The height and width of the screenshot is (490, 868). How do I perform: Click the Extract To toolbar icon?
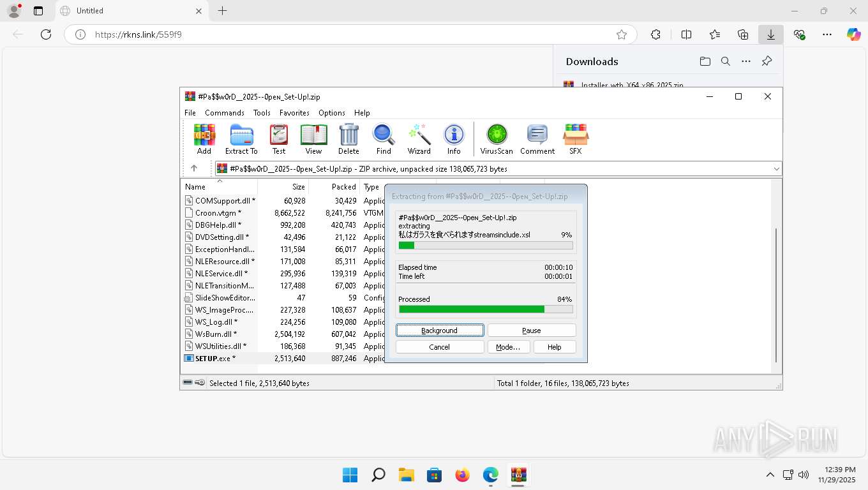tap(241, 139)
